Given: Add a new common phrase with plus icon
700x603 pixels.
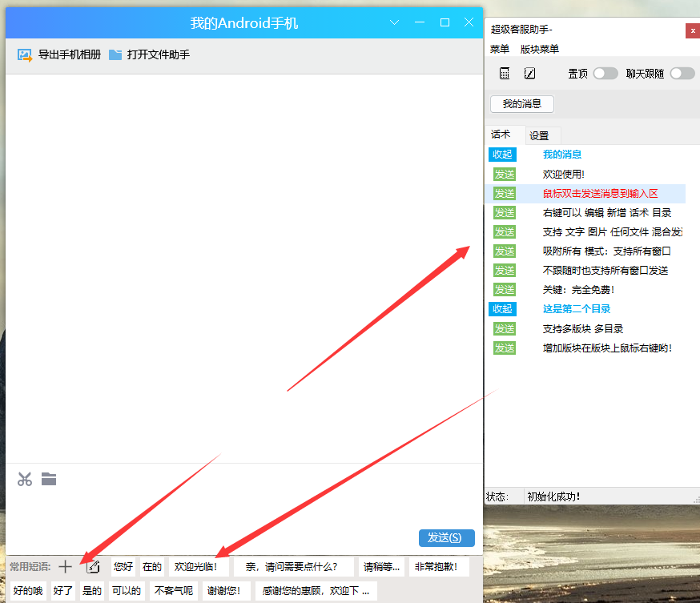Looking at the screenshot, I should 66,567.
